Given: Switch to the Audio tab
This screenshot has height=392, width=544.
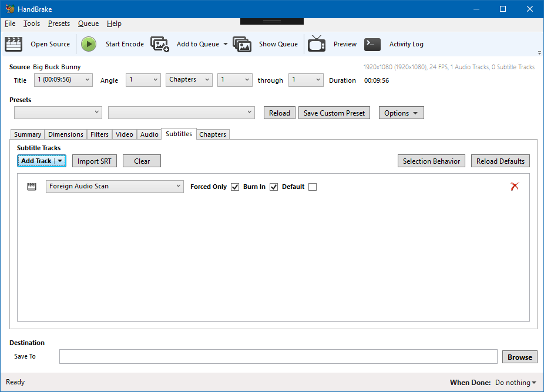Looking at the screenshot, I should tap(150, 134).
